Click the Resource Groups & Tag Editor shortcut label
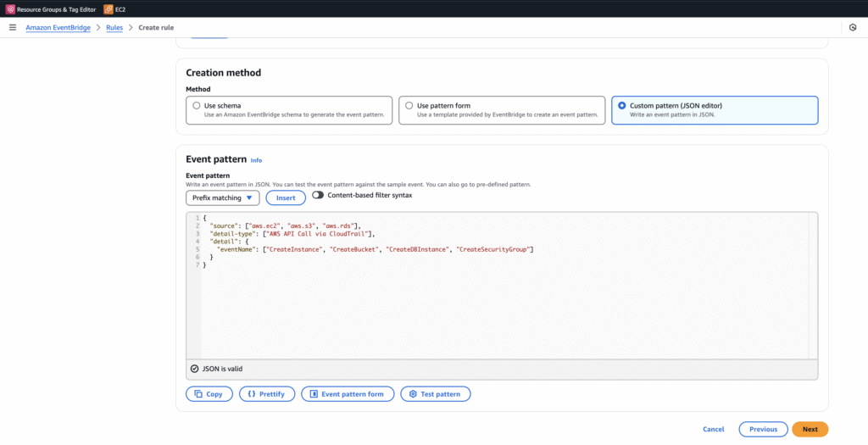Screen dimensions: 868x445 pos(57,9)
